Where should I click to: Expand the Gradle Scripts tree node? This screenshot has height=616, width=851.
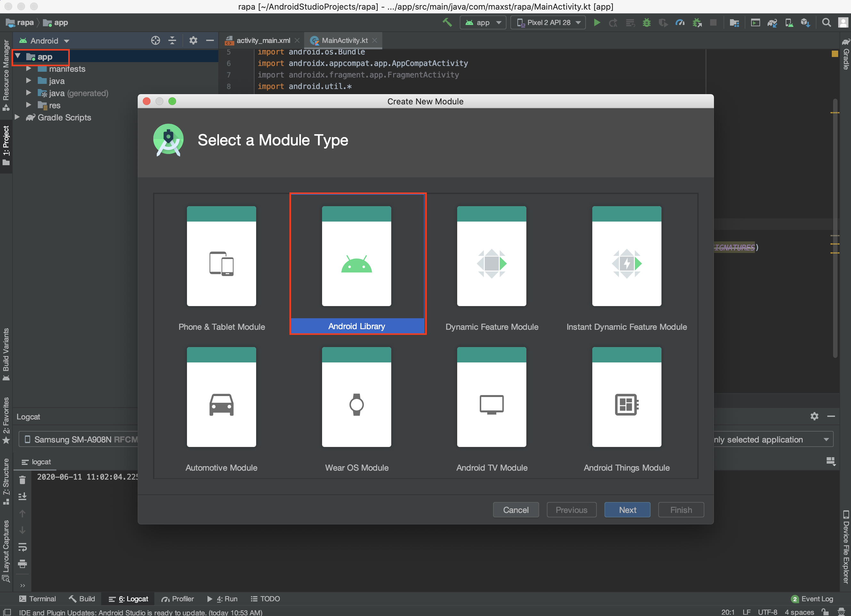[17, 118]
